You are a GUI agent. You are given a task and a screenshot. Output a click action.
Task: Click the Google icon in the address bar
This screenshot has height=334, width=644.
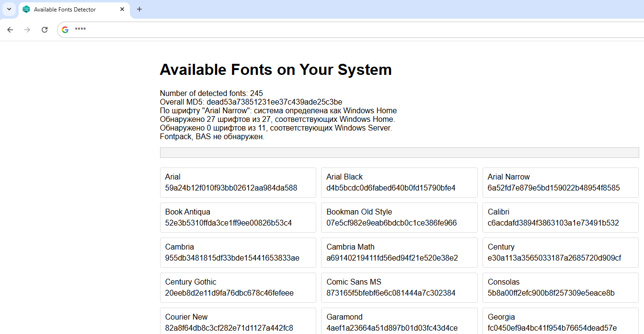tap(64, 29)
